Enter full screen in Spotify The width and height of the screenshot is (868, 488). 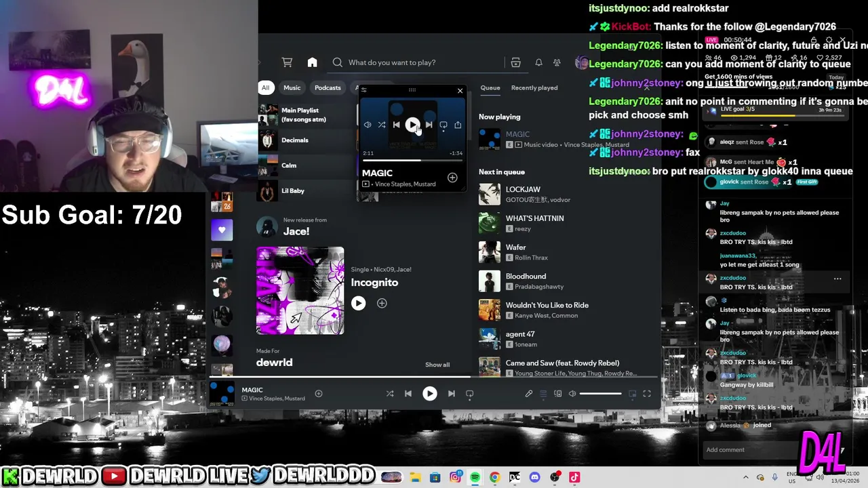point(647,393)
